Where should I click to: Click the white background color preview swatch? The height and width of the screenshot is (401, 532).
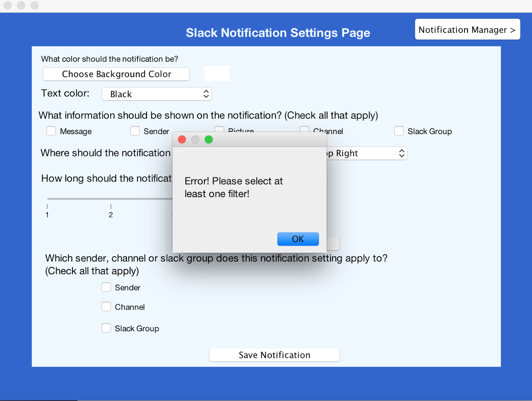click(x=217, y=73)
